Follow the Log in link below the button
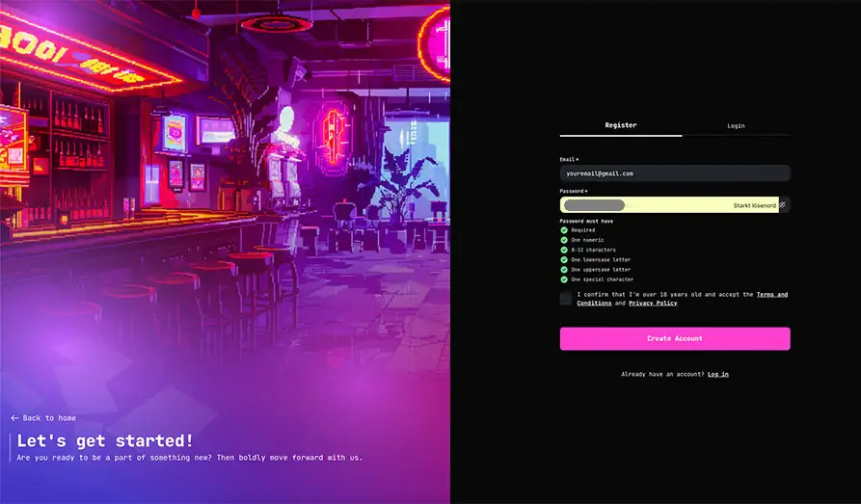 717,374
